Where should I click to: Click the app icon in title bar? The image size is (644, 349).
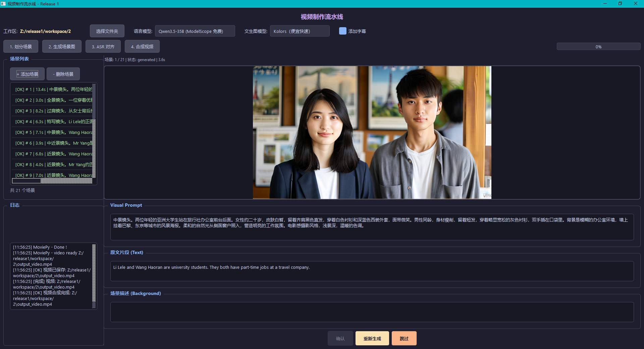click(x=3, y=4)
